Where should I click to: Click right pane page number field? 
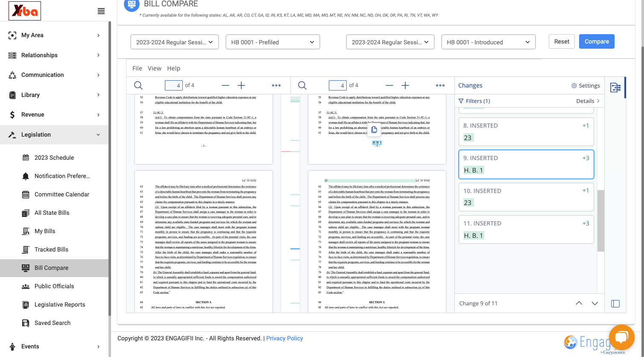click(x=337, y=85)
